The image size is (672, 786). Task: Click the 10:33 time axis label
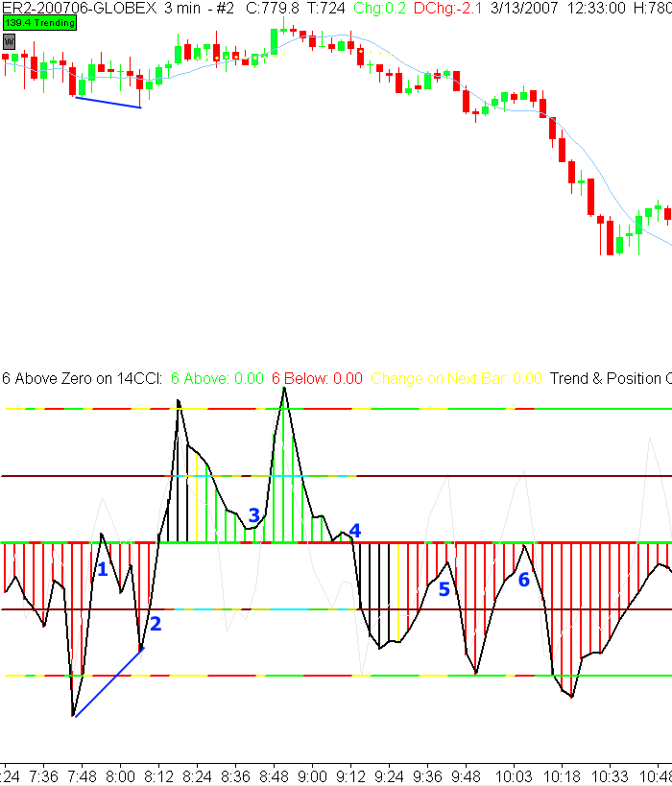pos(610,777)
